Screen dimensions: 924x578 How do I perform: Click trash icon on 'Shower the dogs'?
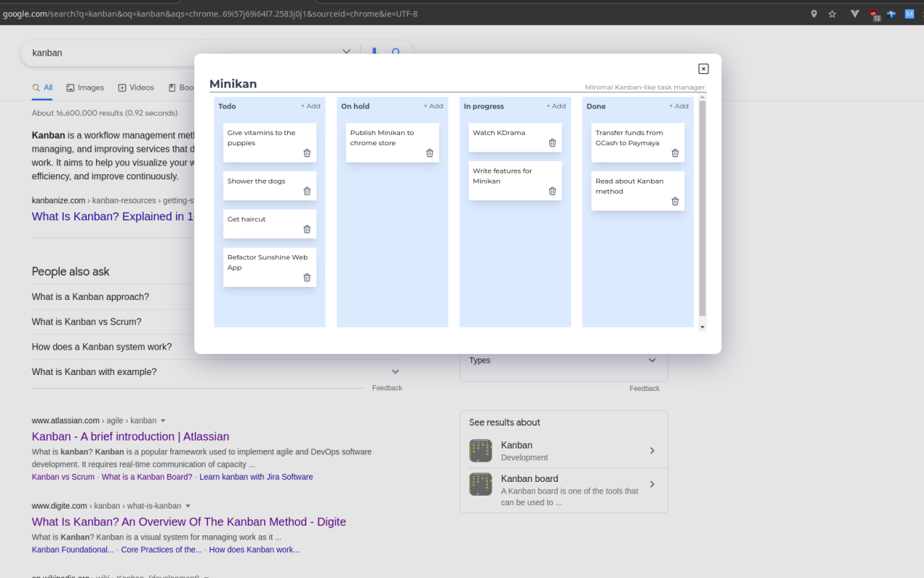pyautogui.click(x=307, y=191)
